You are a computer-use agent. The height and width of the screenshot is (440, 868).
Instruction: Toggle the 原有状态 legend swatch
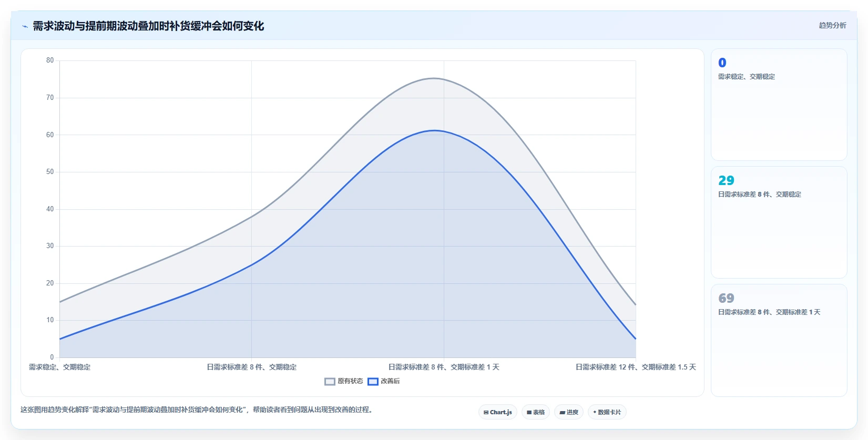click(x=330, y=382)
